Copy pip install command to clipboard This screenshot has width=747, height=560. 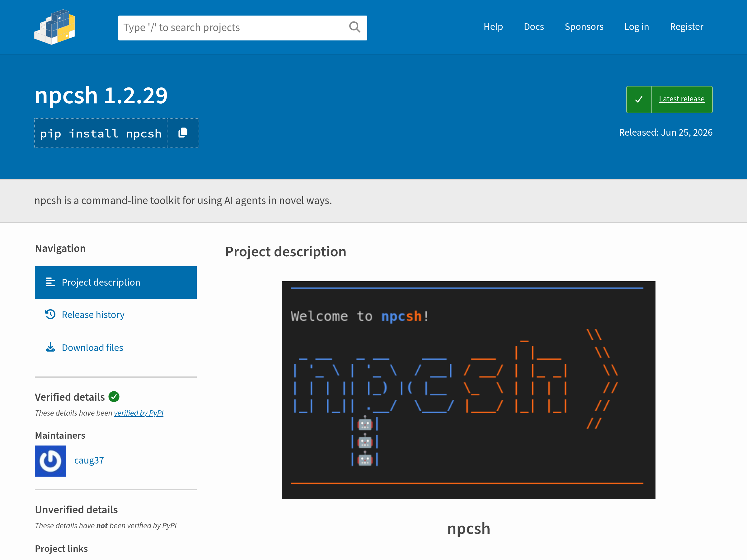pyautogui.click(x=183, y=133)
